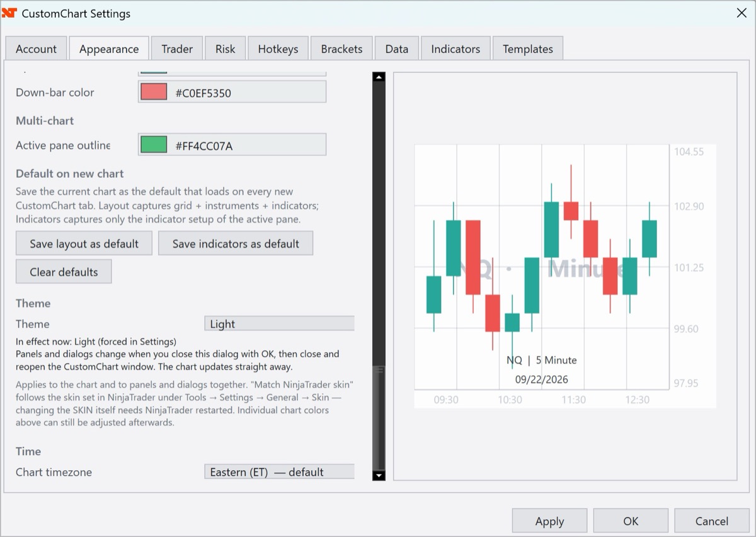Click the 'In effect now: Light' text
Image resolution: width=756 pixels, height=537 pixels.
click(96, 342)
